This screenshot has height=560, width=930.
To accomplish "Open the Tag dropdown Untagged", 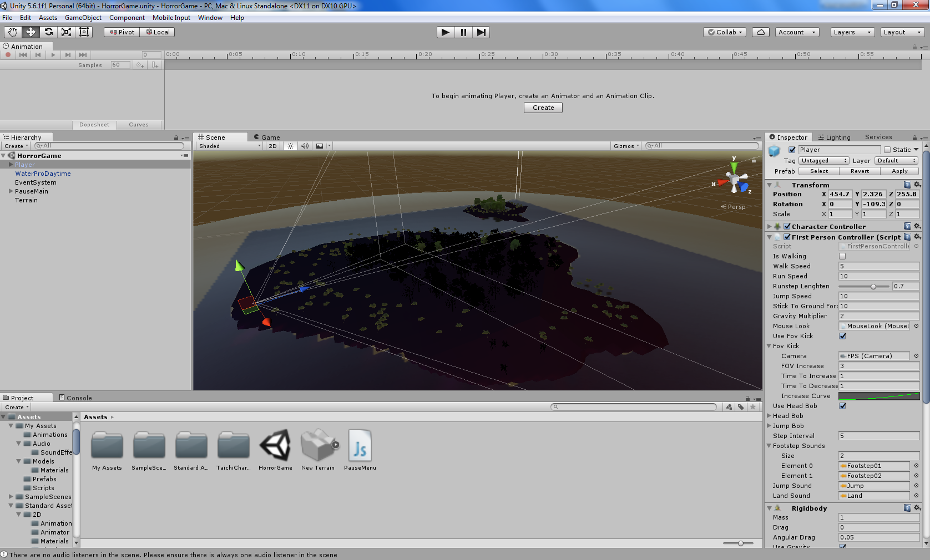I will [x=824, y=161].
